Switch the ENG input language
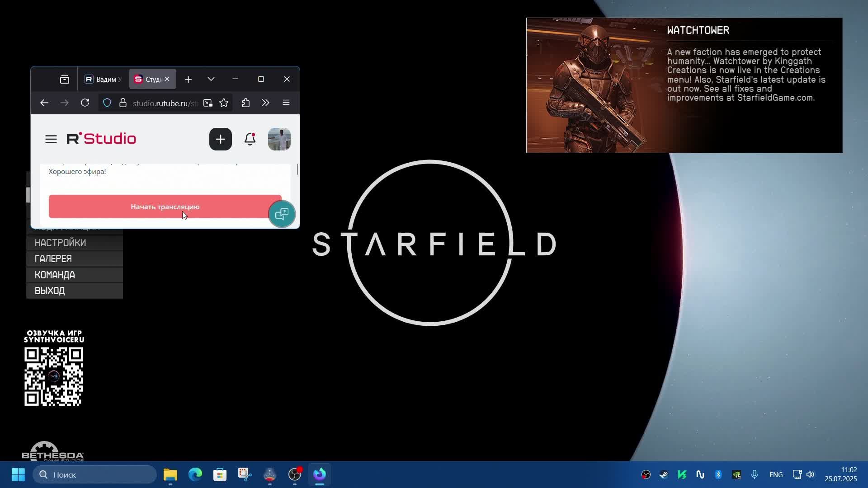 [x=776, y=474]
